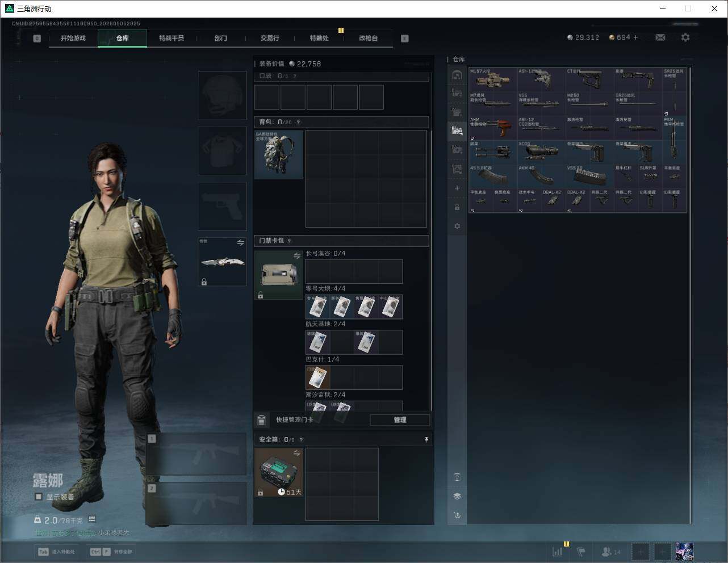The image size is (728, 563).
Task: Click 进入特勤处 Tab shortcut button
Action: [57, 552]
